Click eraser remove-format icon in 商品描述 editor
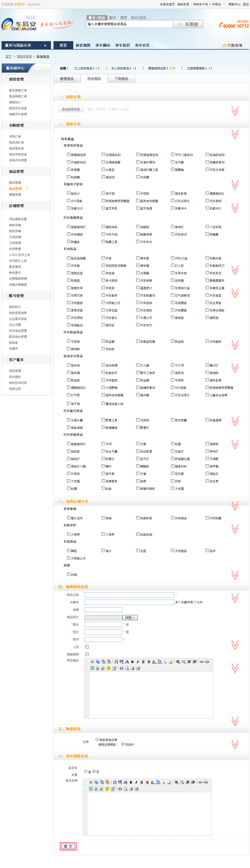250x868 pixels. 171,662
